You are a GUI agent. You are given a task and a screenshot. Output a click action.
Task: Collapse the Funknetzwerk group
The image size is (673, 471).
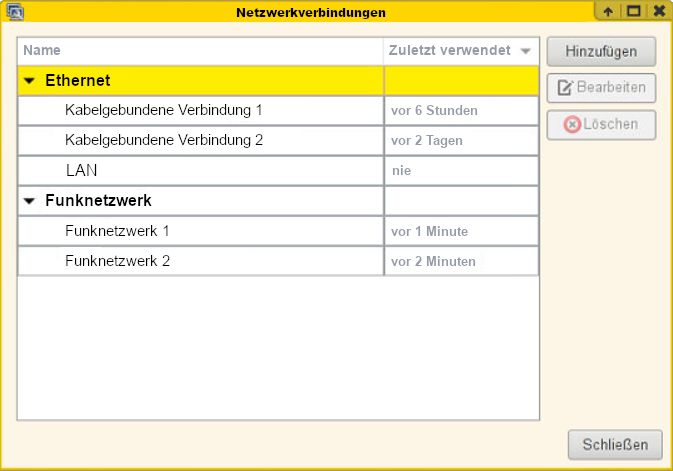tap(30, 201)
